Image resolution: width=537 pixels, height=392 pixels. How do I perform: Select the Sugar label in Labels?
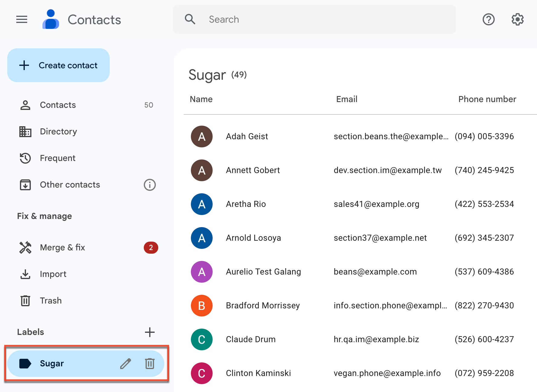tap(52, 364)
